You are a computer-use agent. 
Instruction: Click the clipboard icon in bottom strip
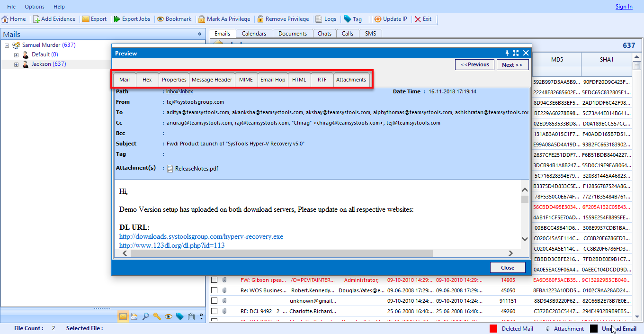point(191,316)
